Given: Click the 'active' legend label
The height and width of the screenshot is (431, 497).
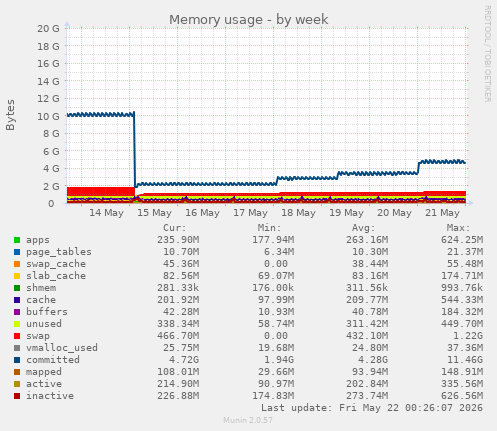Looking at the screenshot, I should point(44,384).
